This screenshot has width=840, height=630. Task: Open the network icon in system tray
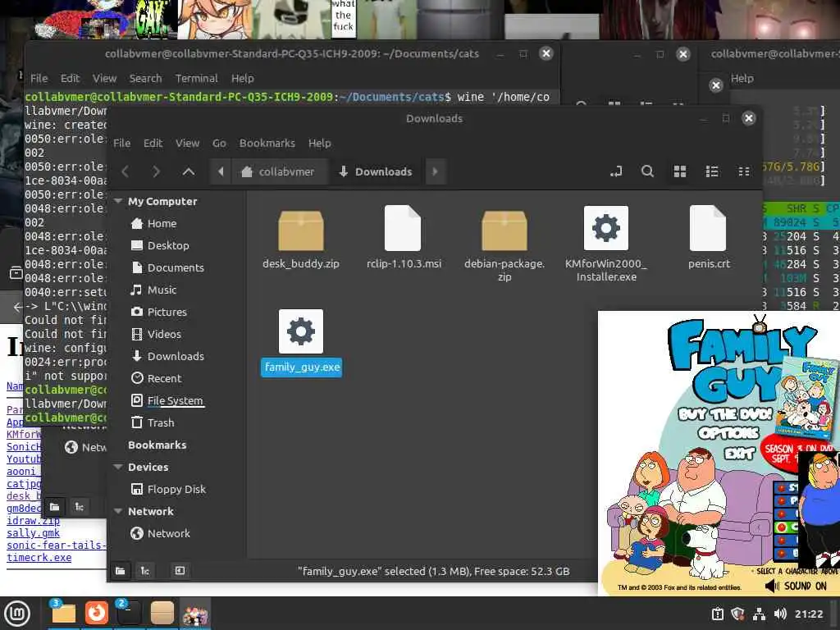(x=759, y=614)
